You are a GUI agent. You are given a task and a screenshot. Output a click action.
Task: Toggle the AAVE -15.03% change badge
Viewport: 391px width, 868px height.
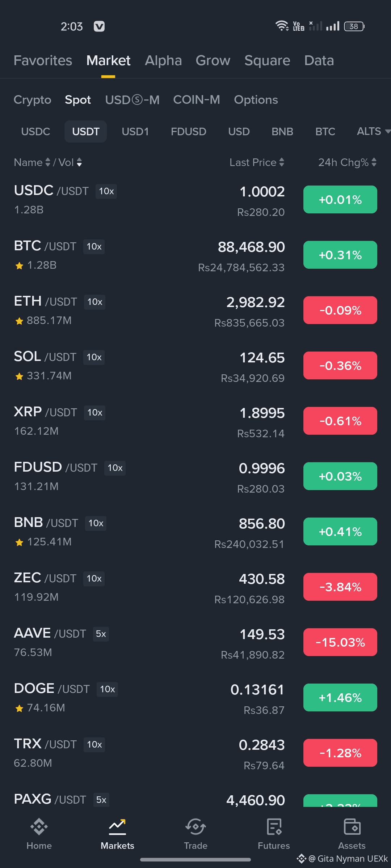pyautogui.click(x=340, y=642)
